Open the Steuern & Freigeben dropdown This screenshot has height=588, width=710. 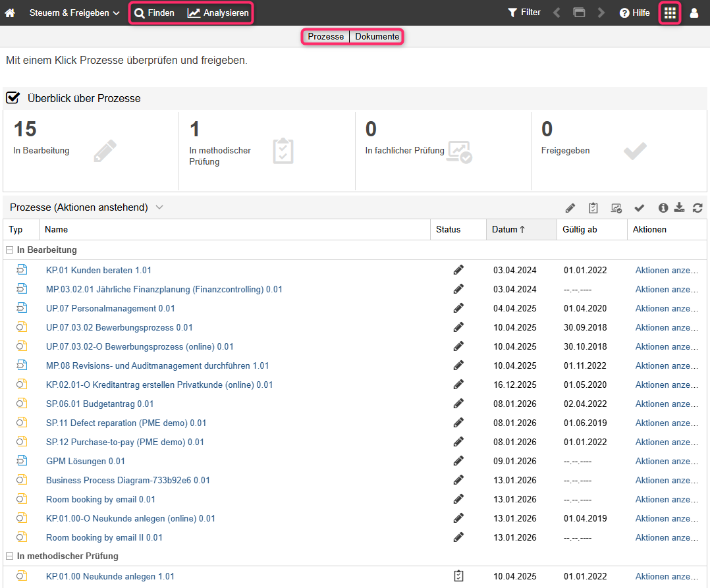pos(74,13)
